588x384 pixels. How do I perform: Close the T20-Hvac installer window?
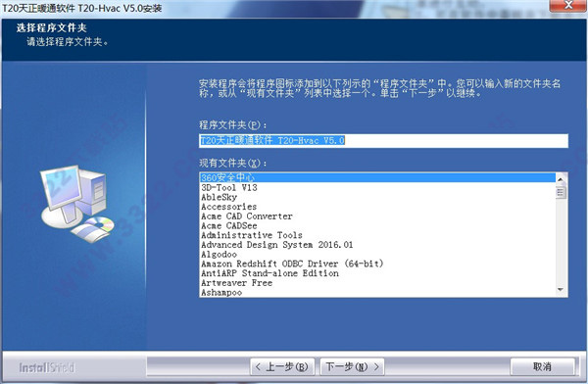(x=568, y=6)
